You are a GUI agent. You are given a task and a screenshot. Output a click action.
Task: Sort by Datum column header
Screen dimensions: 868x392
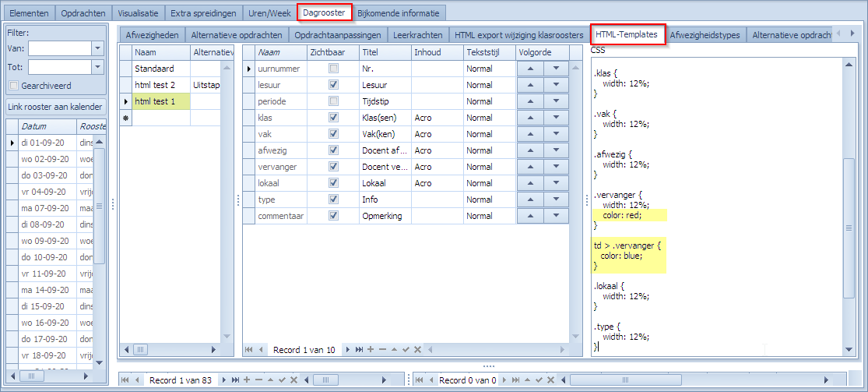click(x=47, y=126)
